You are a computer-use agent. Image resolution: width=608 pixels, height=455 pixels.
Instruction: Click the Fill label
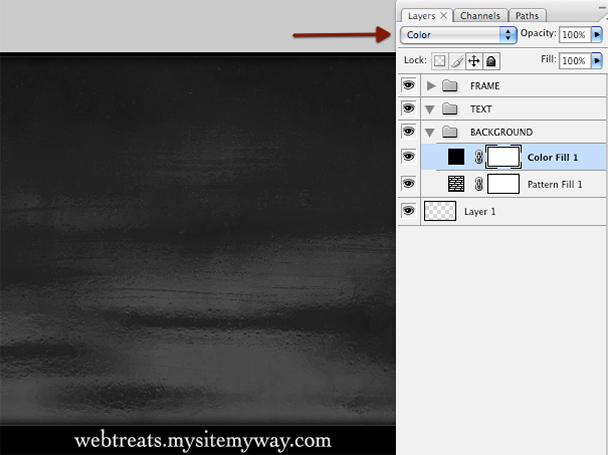click(x=548, y=59)
